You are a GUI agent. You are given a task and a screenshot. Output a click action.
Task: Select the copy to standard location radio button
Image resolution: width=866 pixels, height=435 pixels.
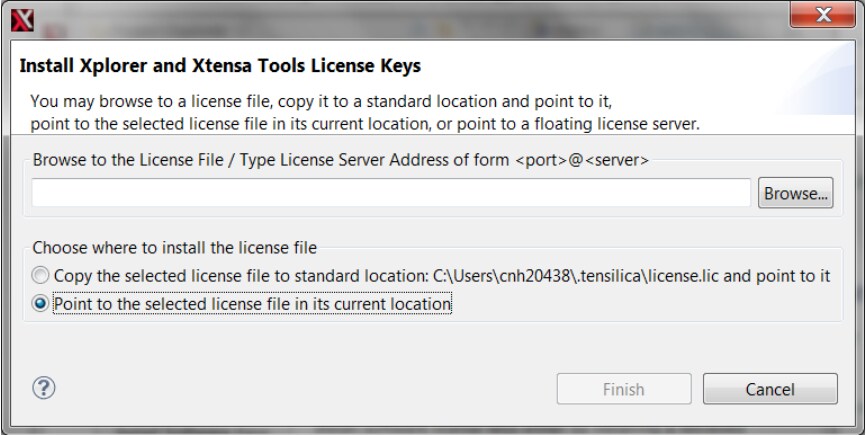40,275
